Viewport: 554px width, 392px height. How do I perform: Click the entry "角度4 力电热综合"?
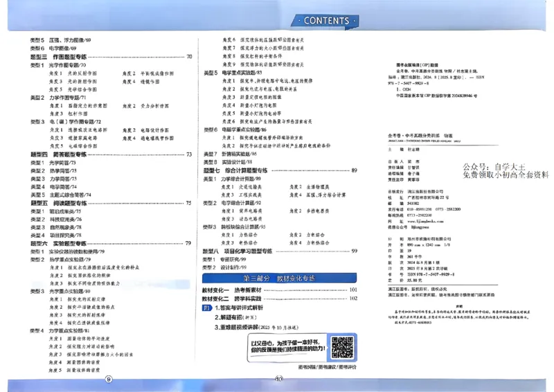310,243
